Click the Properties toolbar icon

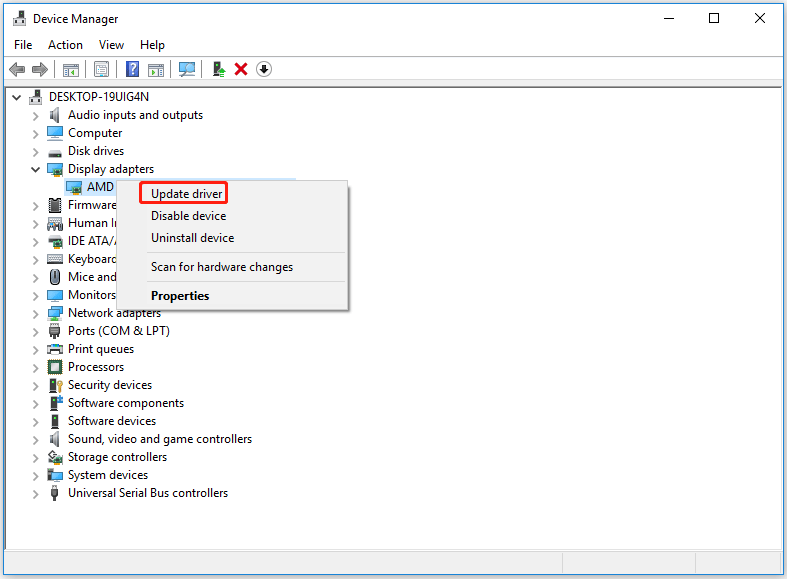tap(101, 69)
